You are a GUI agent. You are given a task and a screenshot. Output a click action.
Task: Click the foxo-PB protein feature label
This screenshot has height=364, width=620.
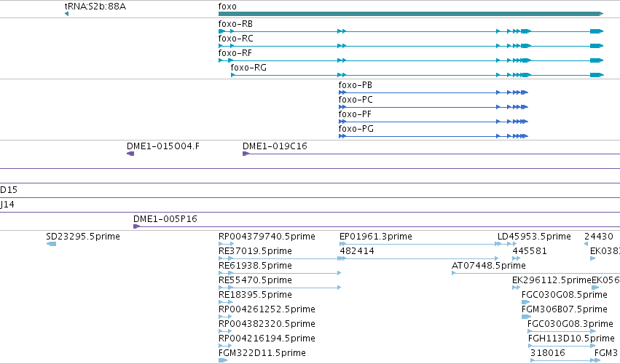click(x=355, y=85)
